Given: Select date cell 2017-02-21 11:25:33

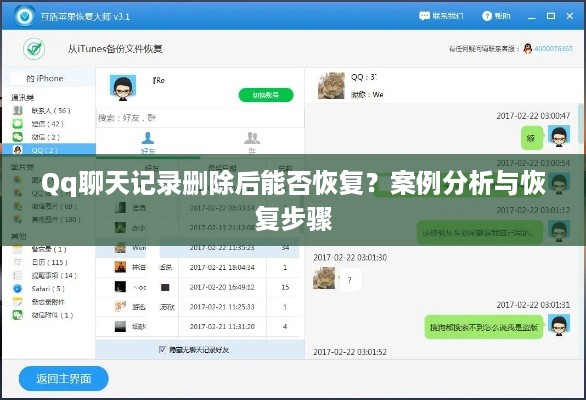Looking at the screenshot, I should coord(222,307).
